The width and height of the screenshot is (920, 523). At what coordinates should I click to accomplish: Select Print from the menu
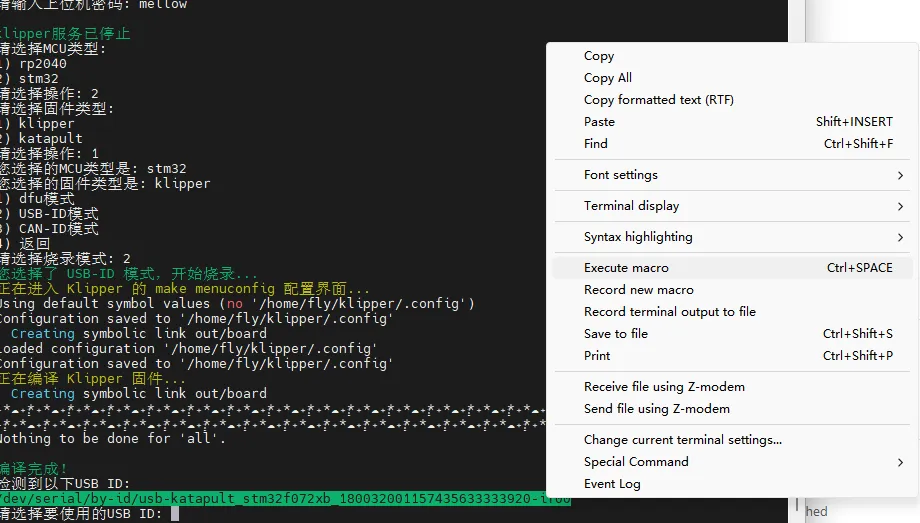(x=597, y=356)
